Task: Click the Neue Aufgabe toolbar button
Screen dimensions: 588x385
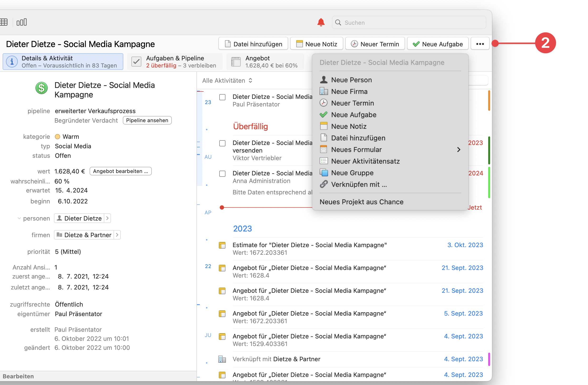Action: click(438, 44)
